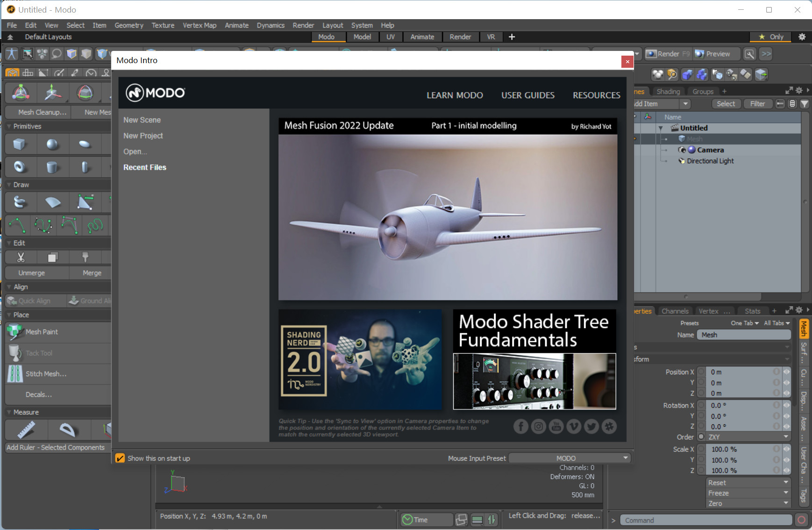Open Vimeo link icon in Modo Intro
This screenshot has height=530, width=812.
(574, 426)
